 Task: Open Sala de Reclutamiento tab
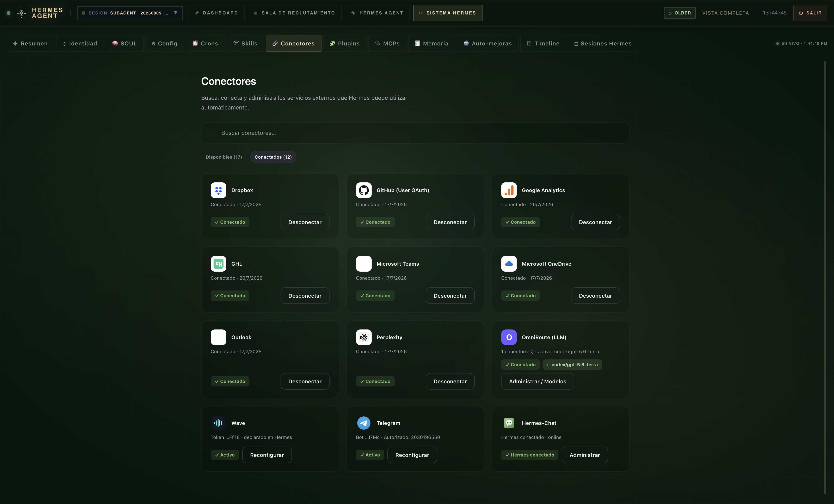[294, 13]
